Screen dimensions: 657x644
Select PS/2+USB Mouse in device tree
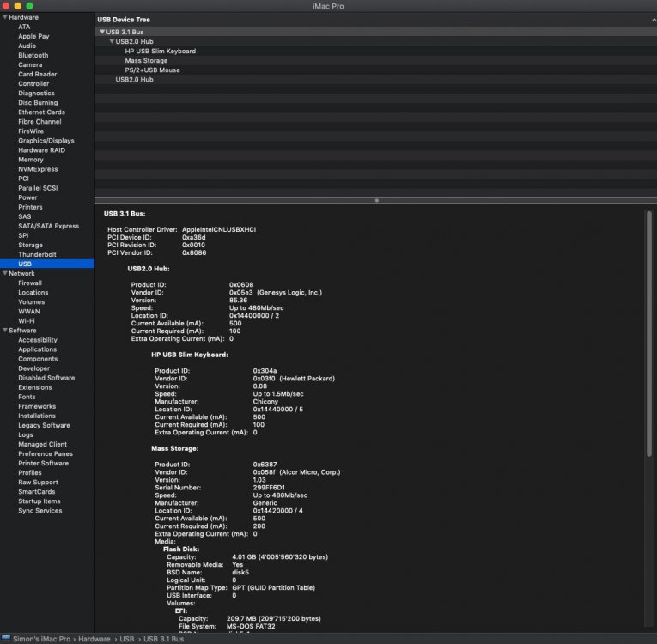point(152,70)
